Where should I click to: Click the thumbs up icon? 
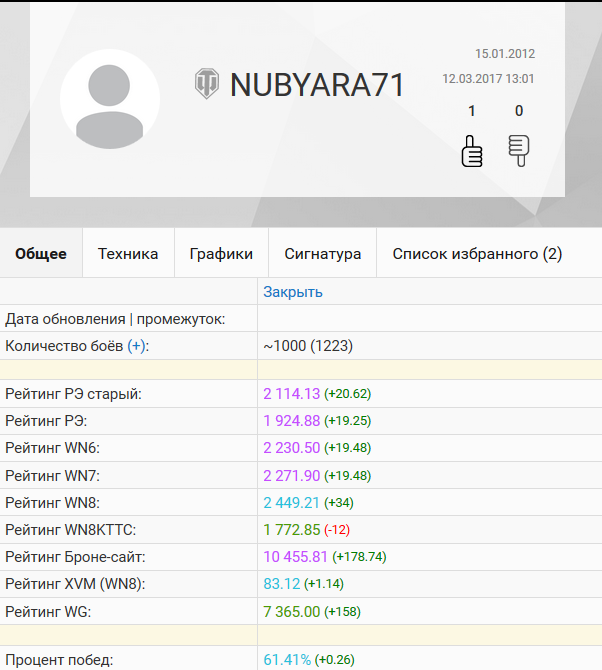[472, 151]
